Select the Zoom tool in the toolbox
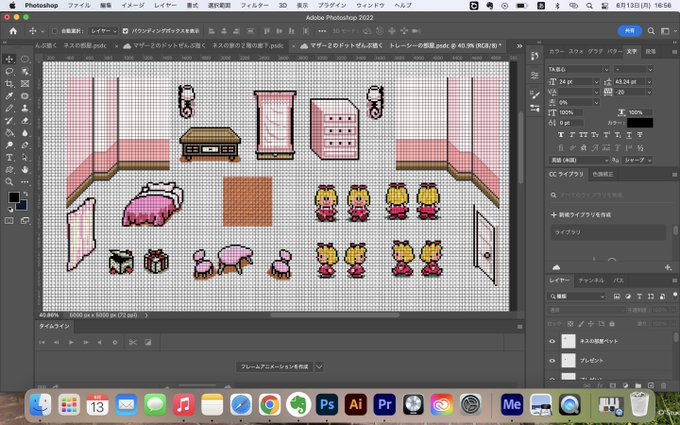This screenshot has width=680, height=425. (9, 182)
